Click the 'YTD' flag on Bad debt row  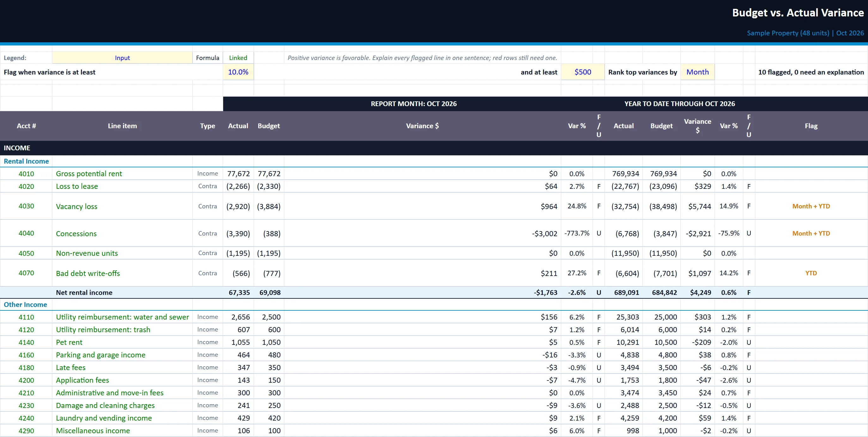pos(811,273)
